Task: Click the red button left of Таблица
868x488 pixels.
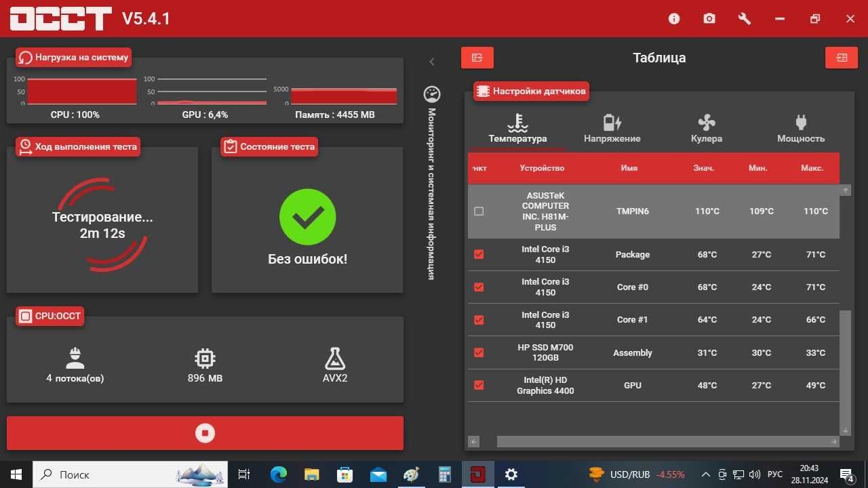Action: 477,58
